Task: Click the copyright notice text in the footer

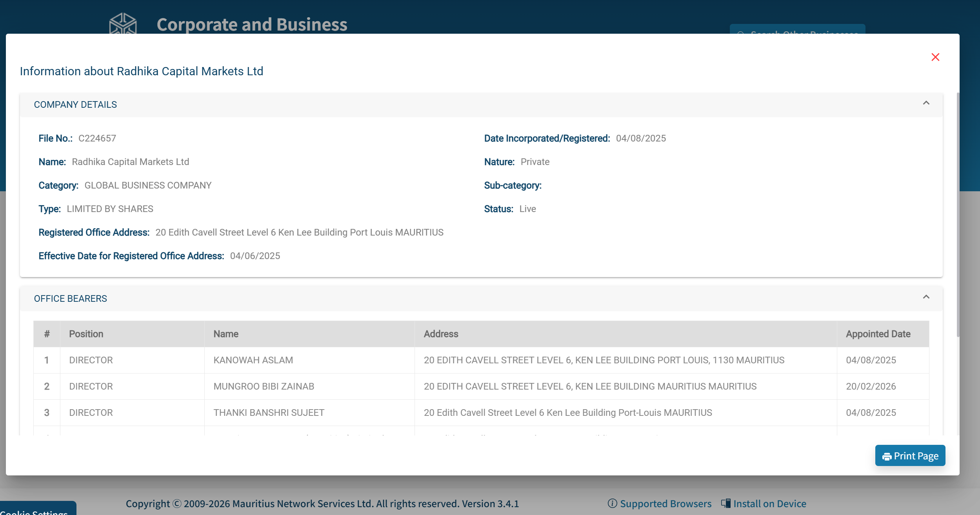Action: (322, 504)
